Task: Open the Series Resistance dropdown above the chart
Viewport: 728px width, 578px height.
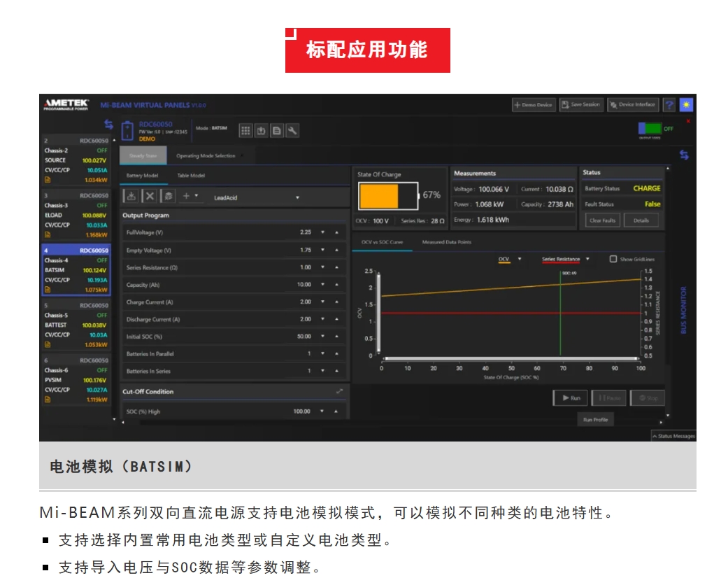Action: click(x=587, y=259)
